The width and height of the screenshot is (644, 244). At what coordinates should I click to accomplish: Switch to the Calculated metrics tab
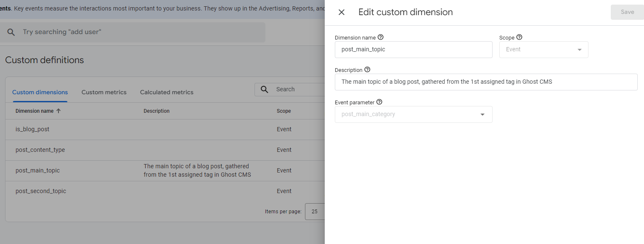(167, 92)
